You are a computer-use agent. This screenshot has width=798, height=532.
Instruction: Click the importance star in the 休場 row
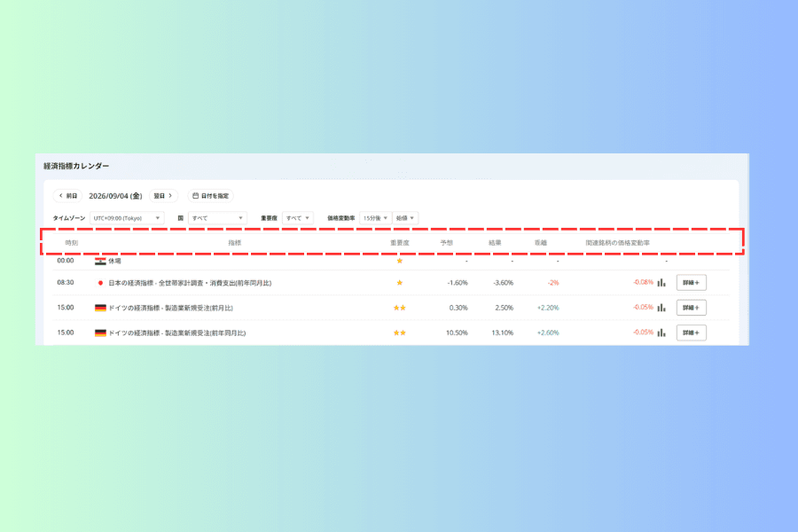click(x=400, y=262)
